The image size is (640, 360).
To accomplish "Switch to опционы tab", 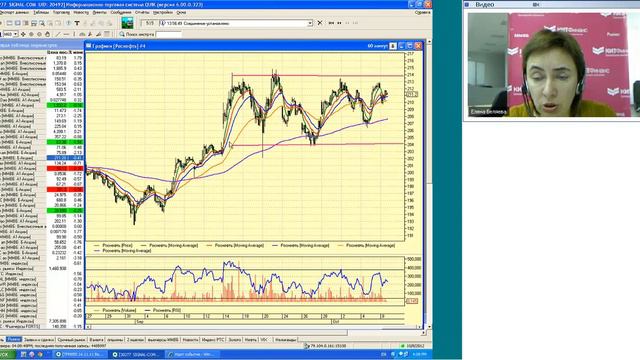I will [x=115, y=340].
